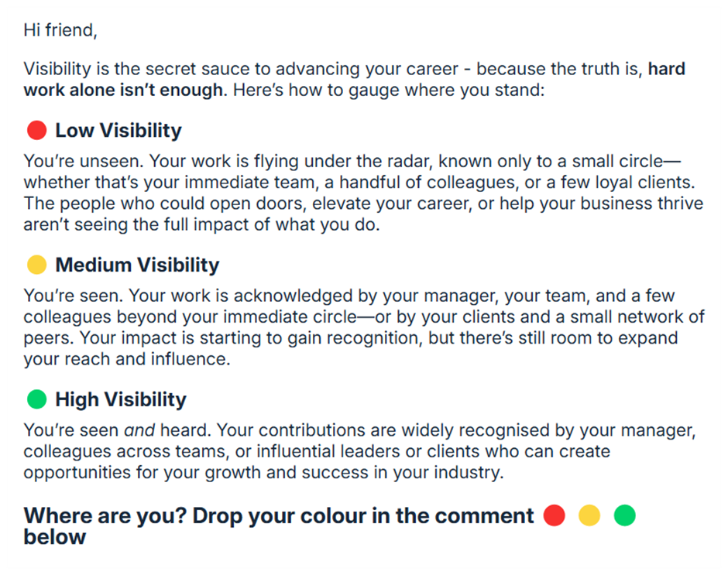
Task: Select the green circle in the closing question
Action: [624, 515]
